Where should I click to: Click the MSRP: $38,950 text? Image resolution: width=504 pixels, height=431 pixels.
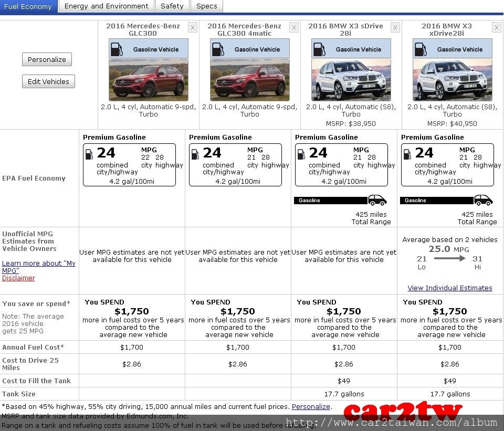pos(351,124)
